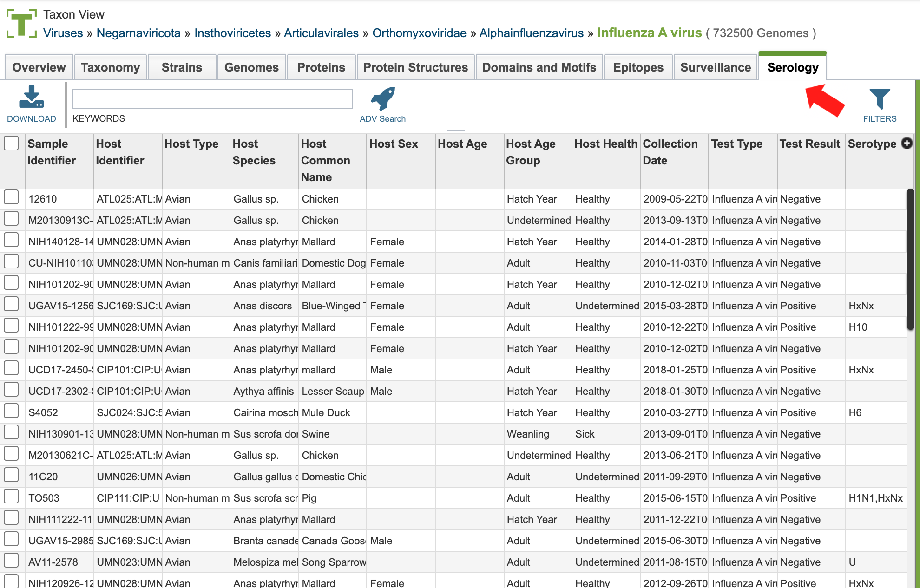Viewport: 920px width, 588px height.
Task: Switch to the Taxonomy tab
Action: click(x=111, y=67)
